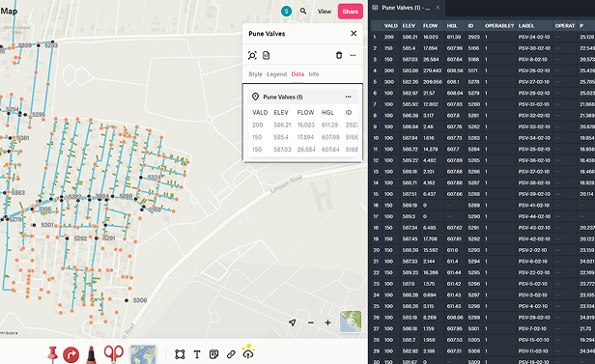Click the FLOW header in panel data preview
Image resolution: width=595 pixels, height=364 pixels.
coord(305,113)
